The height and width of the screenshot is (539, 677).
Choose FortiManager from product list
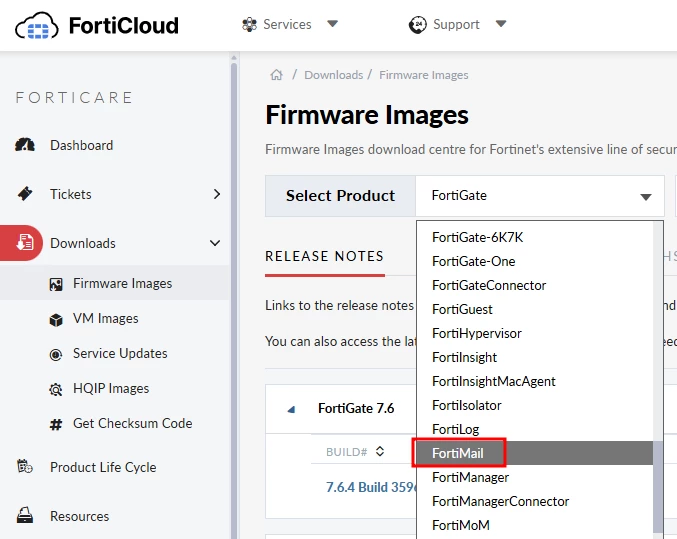tap(535, 477)
